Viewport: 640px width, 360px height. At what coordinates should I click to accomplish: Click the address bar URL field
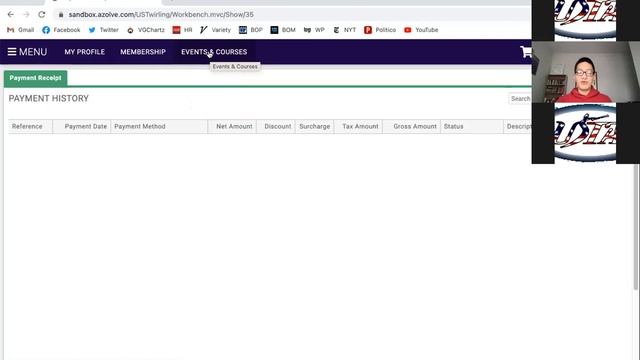tap(292, 14)
